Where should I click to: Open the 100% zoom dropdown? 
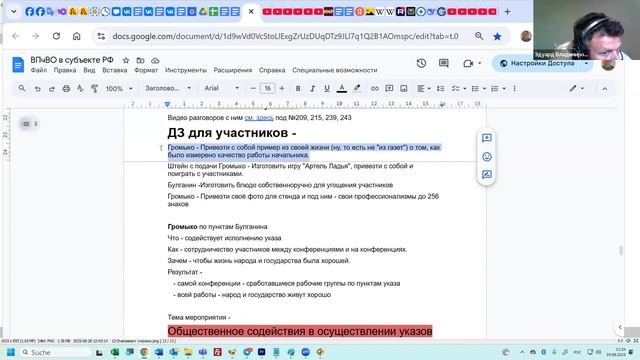click(119, 89)
